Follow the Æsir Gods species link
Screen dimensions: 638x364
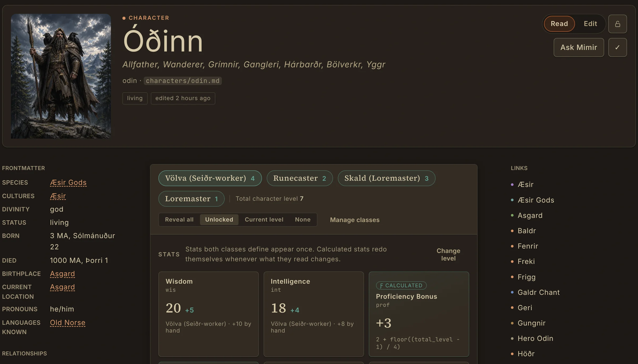pos(68,183)
